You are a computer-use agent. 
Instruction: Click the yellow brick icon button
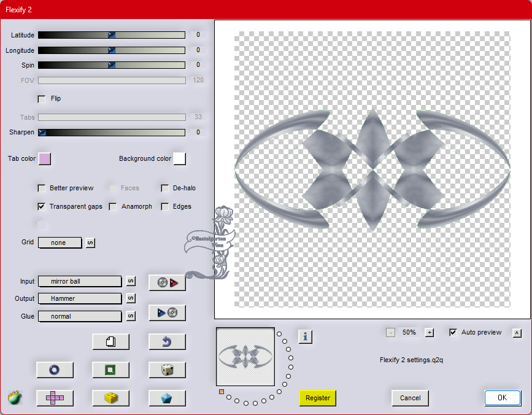point(110,398)
